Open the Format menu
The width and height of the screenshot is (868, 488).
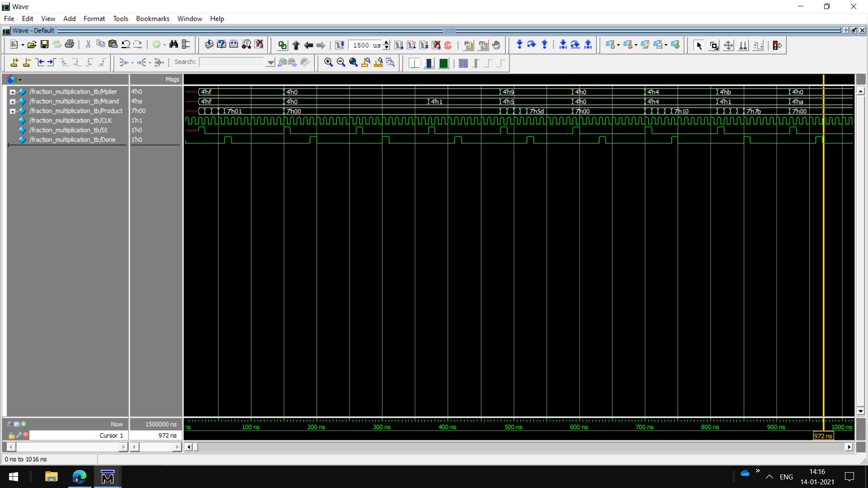click(x=94, y=19)
